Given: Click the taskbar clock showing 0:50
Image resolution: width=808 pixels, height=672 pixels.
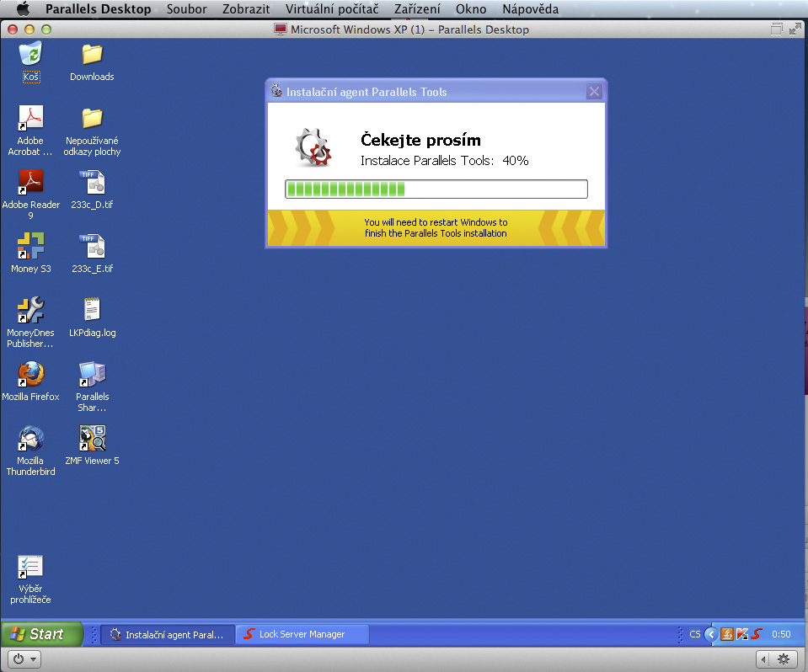Looking at the screenshot, I should (781, 634).
